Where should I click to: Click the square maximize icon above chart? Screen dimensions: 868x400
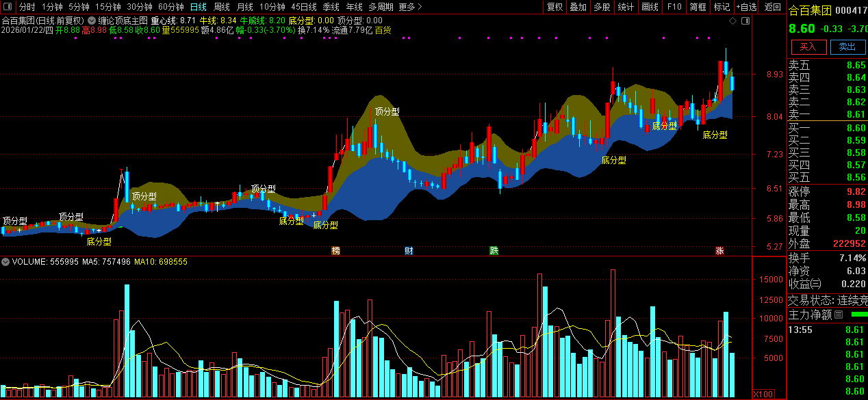pos(744,21)
